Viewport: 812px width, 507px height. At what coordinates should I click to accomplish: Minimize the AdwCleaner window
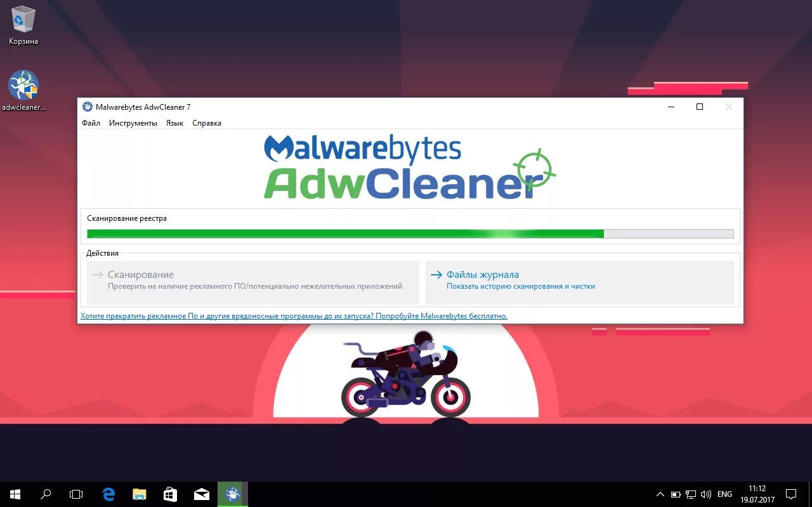[x=671, y=107]
